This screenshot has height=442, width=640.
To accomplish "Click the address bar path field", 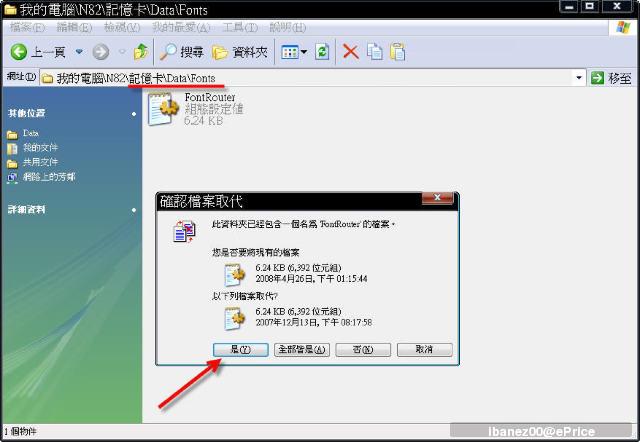I will click(x=312, y=78).
